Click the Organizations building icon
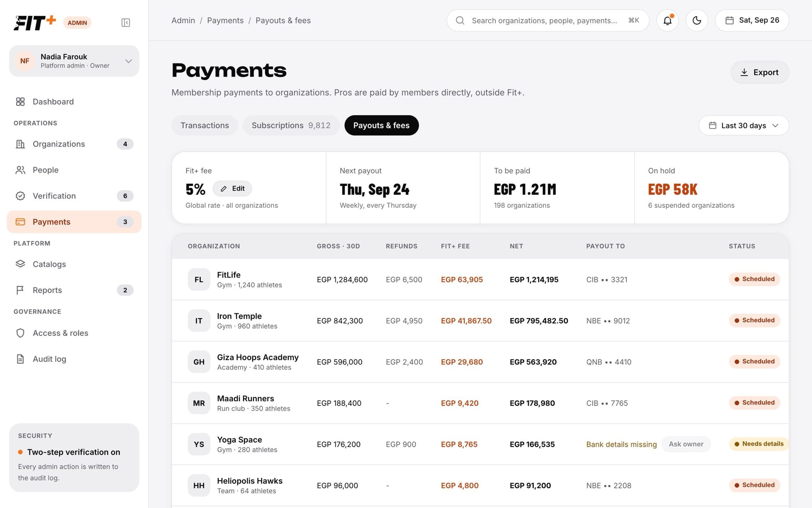 (20, 144)
